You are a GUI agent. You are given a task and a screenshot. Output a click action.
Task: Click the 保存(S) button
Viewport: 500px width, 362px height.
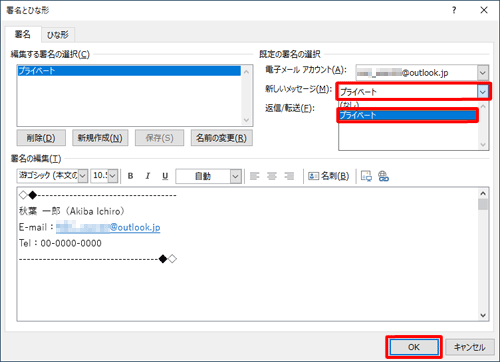(x=159, y=138)
